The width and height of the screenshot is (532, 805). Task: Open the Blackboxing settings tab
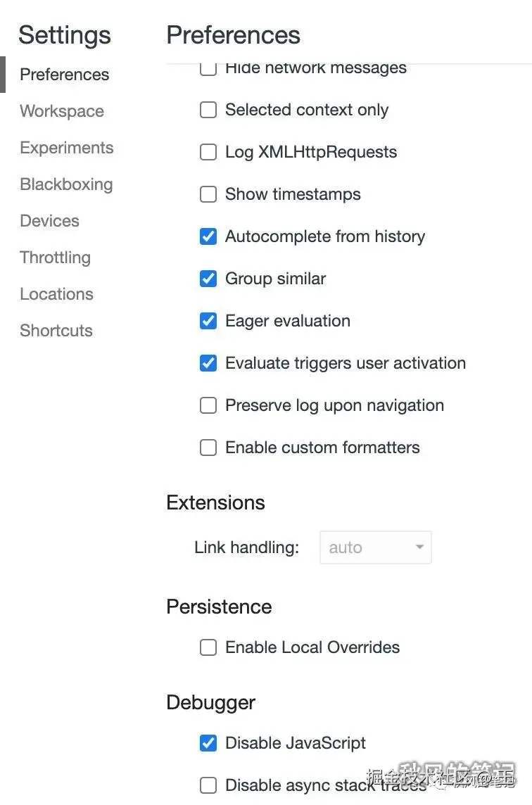pyautogui.click(x=66, y=184)
